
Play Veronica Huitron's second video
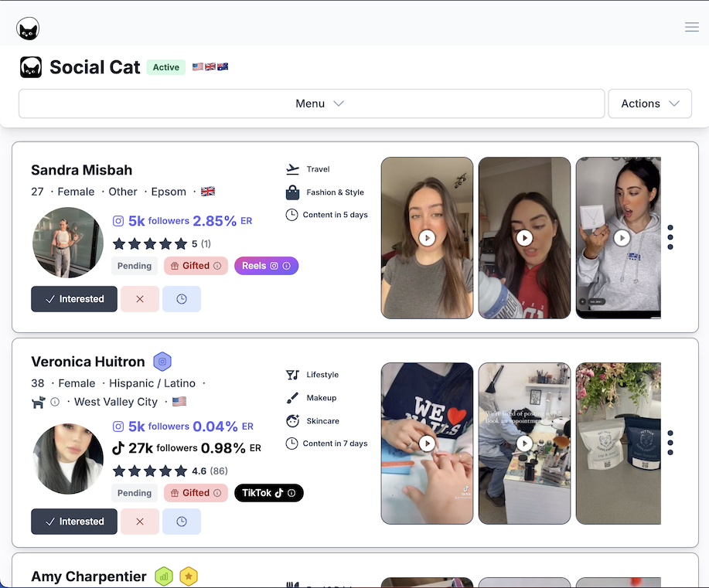coord(524,444)
